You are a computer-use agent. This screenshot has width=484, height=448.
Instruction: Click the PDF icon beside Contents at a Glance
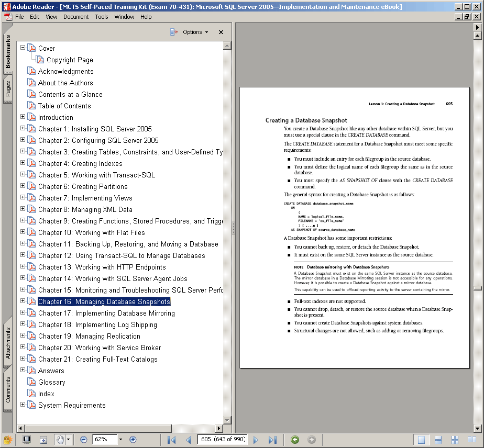point(31,94)
